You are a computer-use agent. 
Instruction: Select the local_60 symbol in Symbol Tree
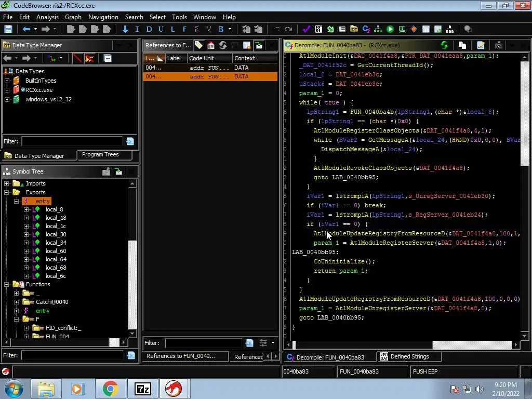click(x=56, y=251)
